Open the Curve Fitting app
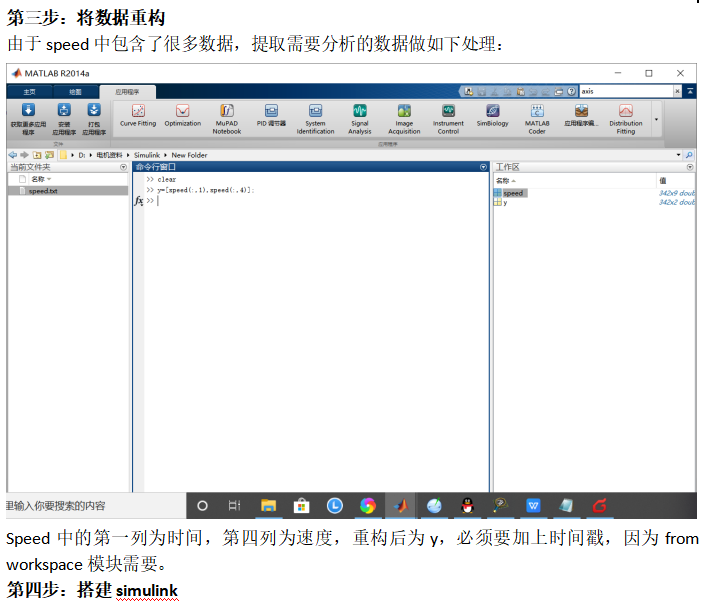Image resolution: width=710 pixels, height=604 pixels. point(138,115)
